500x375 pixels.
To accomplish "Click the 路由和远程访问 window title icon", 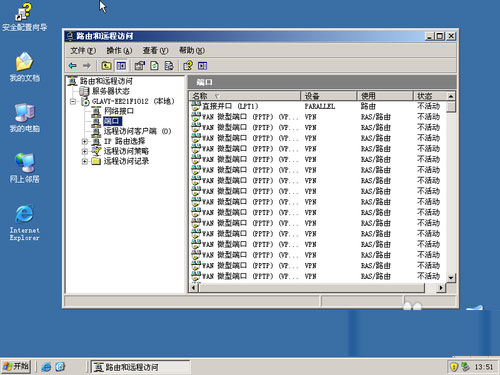I will coord(70,36).
